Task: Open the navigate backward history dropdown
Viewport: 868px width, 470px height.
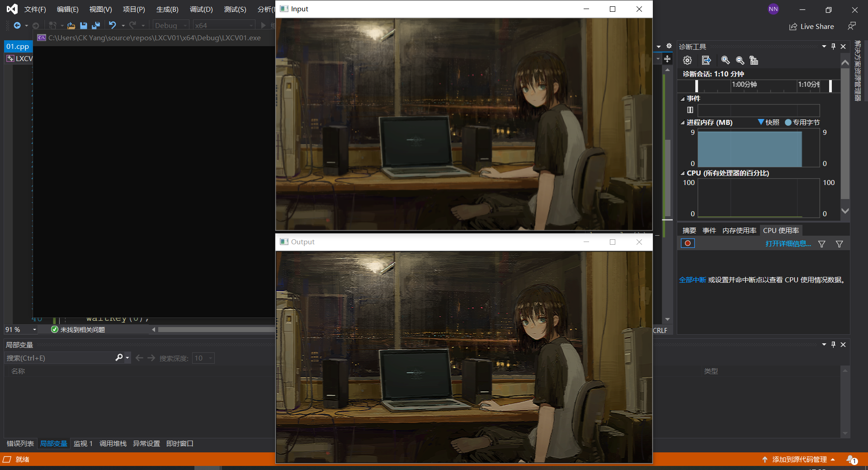Action: pyautogui.click(x=26, y=26)
